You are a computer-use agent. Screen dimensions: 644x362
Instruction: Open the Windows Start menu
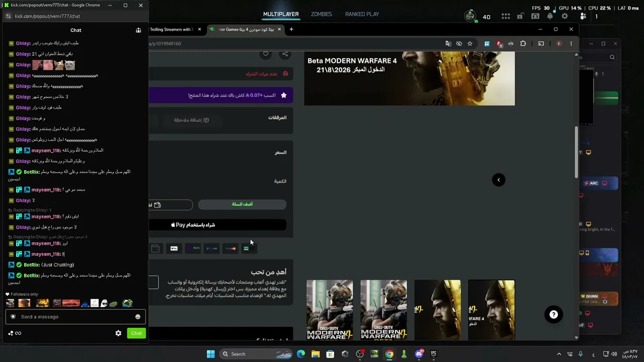click(211, 354)
